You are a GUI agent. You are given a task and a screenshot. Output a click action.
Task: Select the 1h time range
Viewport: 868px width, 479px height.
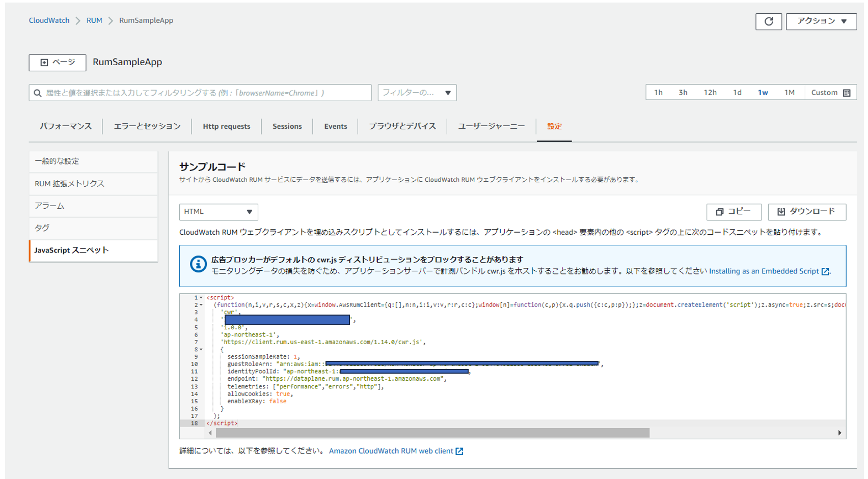[x=658, y=93]
